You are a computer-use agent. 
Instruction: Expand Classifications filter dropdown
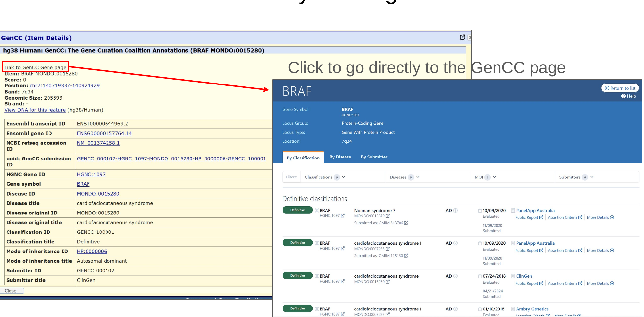(x=325, y=177)
